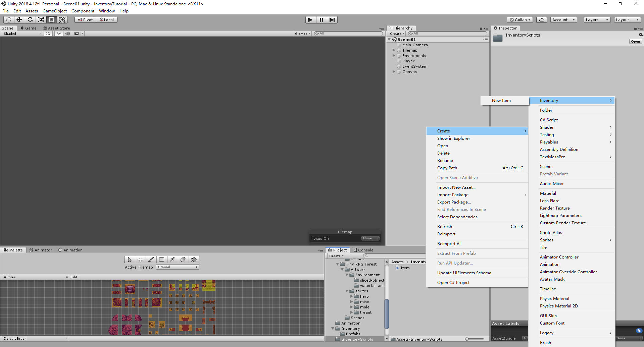Screen dimensions: 644x347
Task: Select the Paintbrush in Tile Palette
Action: pos(151,259)
